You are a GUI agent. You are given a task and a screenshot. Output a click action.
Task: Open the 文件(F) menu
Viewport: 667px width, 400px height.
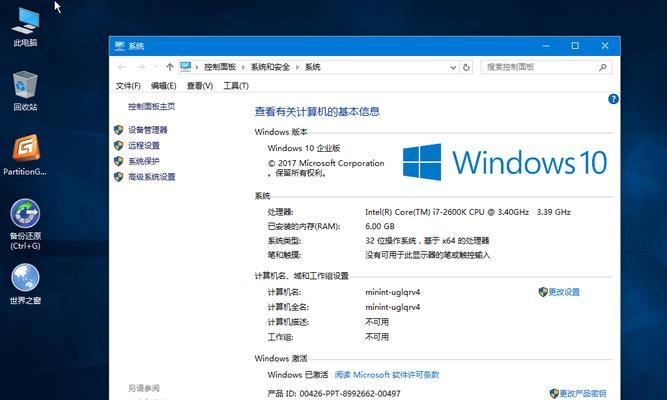point(128,86)
